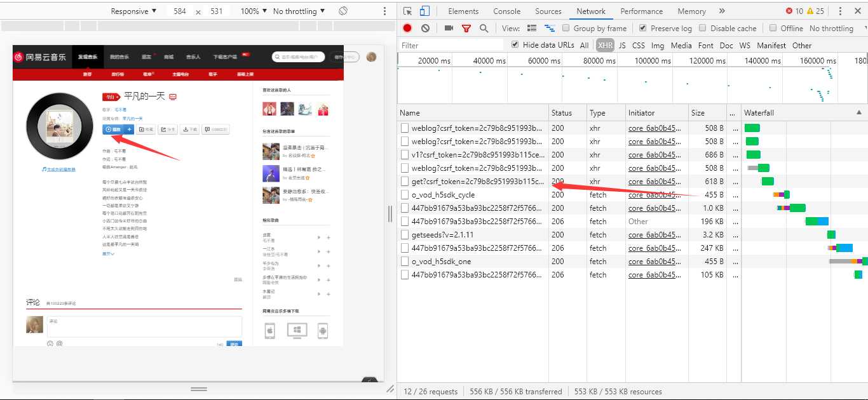Screen dimensions: 868x400
Task: Select the Manifest type filter
Action: coord(771,46)
